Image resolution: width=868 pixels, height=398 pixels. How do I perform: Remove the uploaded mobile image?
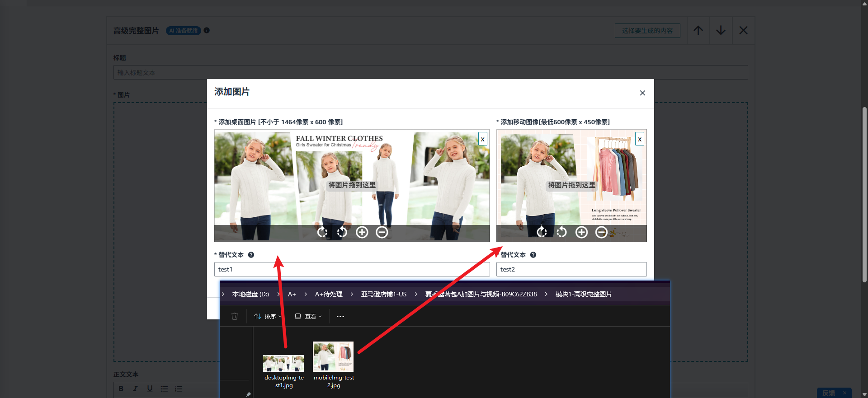pos(640,139)
